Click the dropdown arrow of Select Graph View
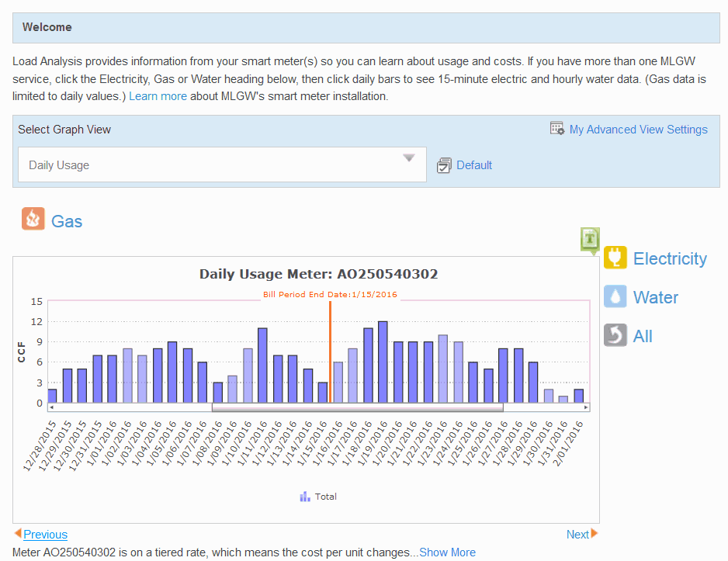Viewport: 728px width, 561px height. click(x=408, y=158)
